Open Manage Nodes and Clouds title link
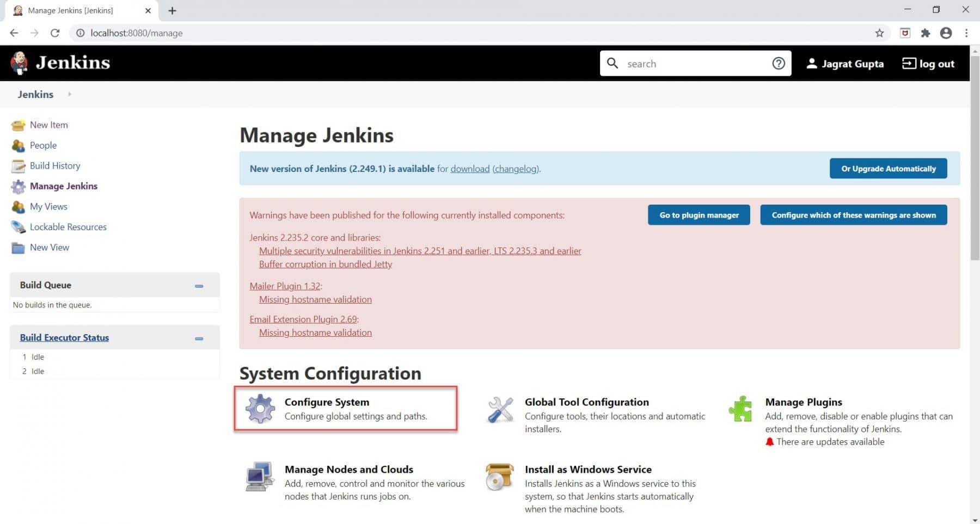This screenshot has height=524, width=980. 349,470
